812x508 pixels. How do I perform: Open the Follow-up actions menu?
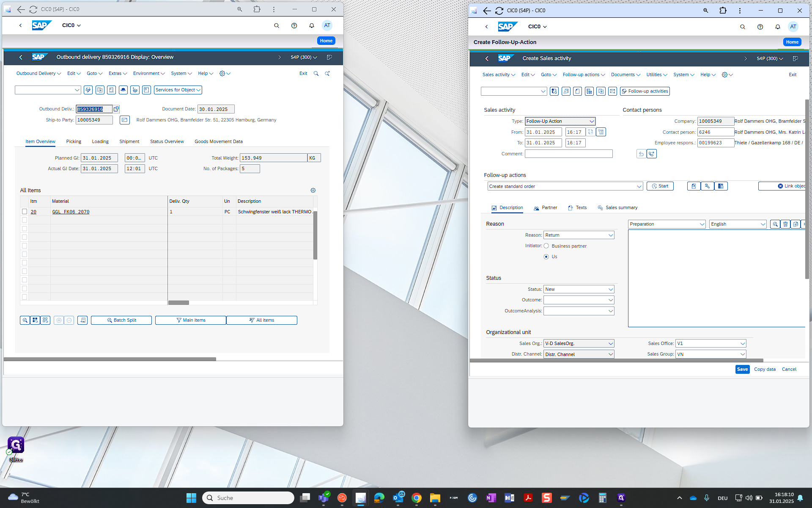(583, 75)
